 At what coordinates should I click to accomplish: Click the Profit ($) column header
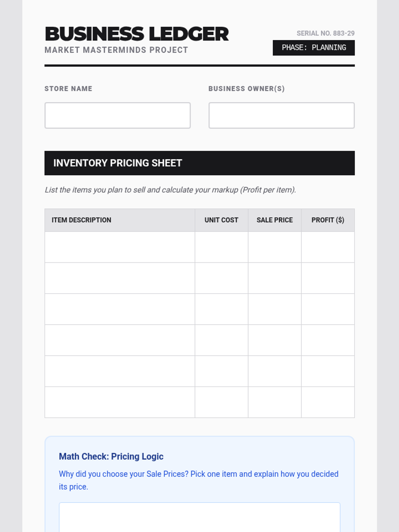point(328,220)
